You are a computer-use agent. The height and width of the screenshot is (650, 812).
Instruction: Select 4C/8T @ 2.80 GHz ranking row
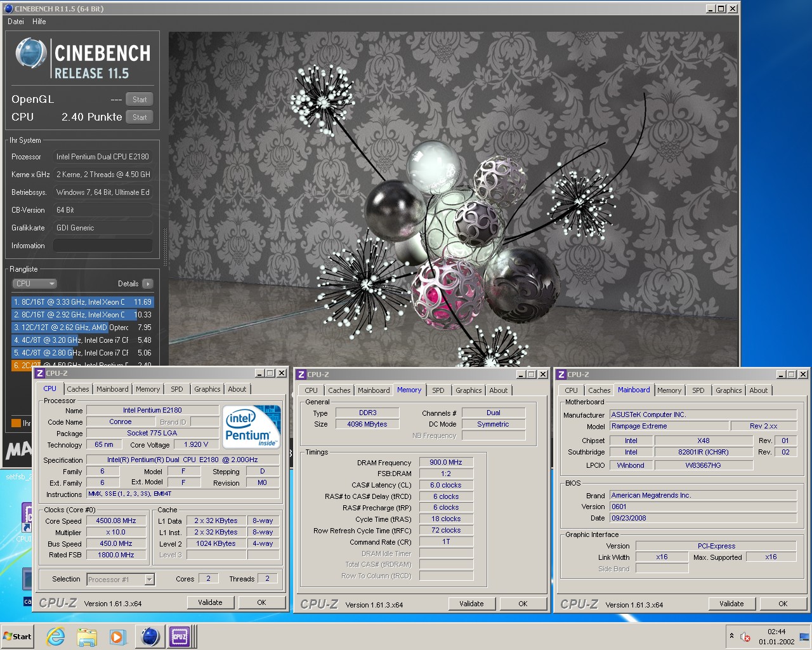(x=82, y=353)
